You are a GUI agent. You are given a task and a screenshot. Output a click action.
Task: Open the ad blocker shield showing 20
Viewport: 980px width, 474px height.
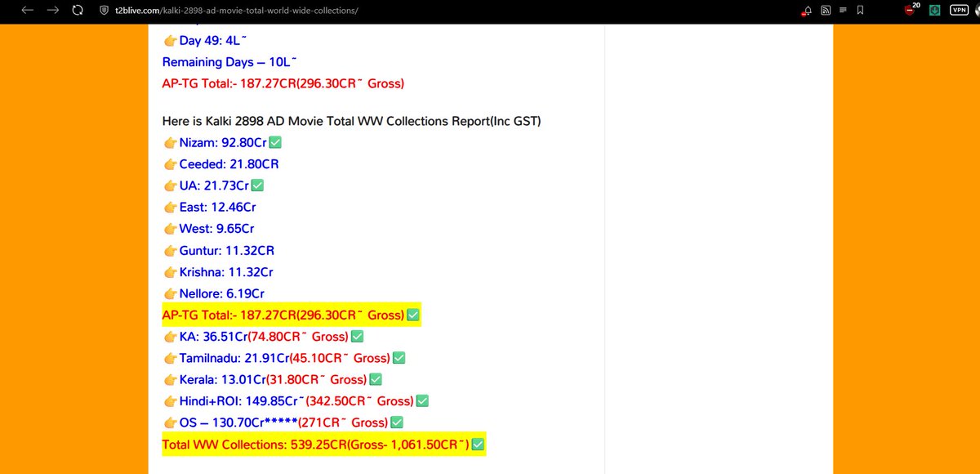[x=912, y=9]
